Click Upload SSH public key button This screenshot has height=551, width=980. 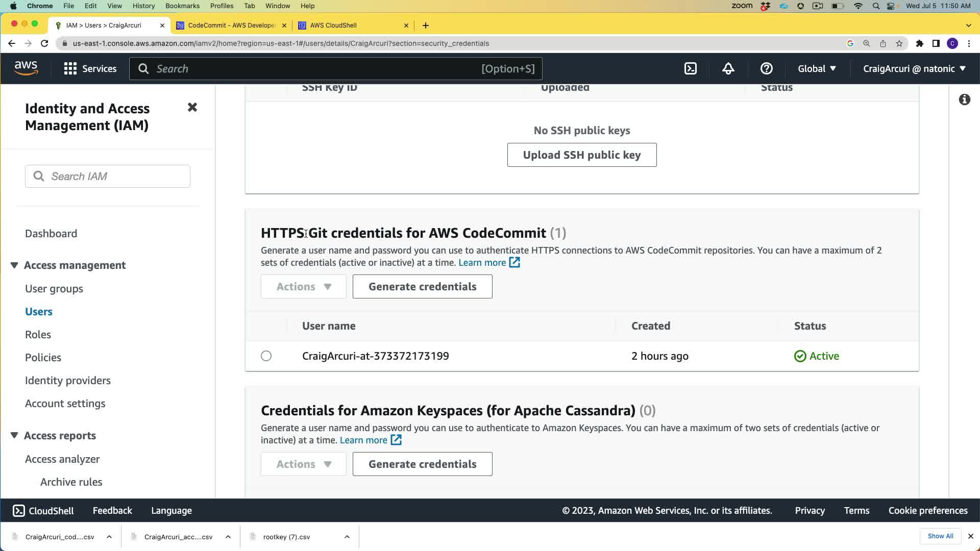582,155
